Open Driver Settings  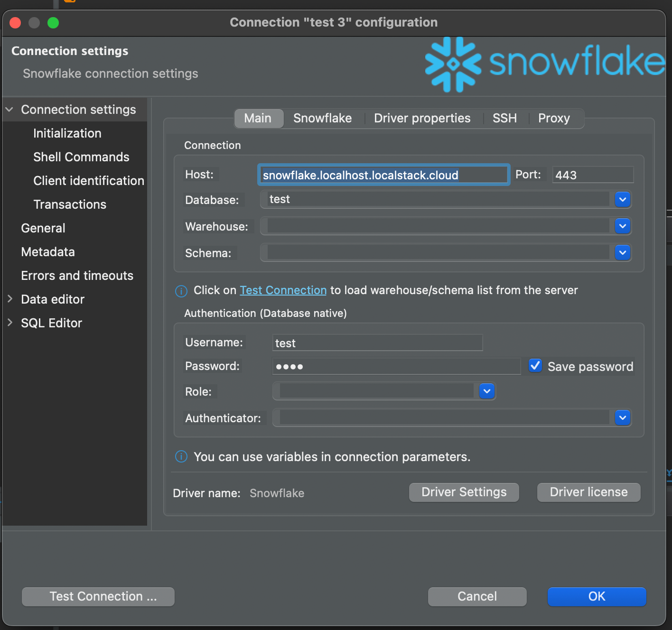click(x=464, y=492)
